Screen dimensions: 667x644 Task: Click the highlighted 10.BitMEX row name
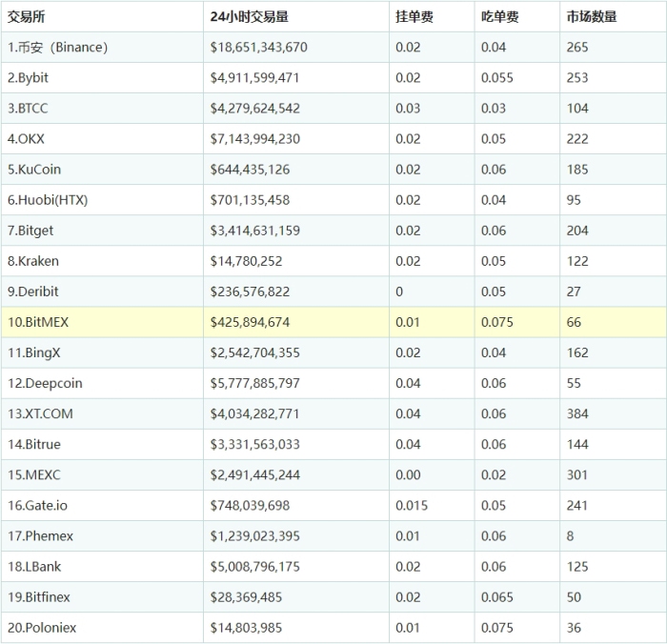38,322
